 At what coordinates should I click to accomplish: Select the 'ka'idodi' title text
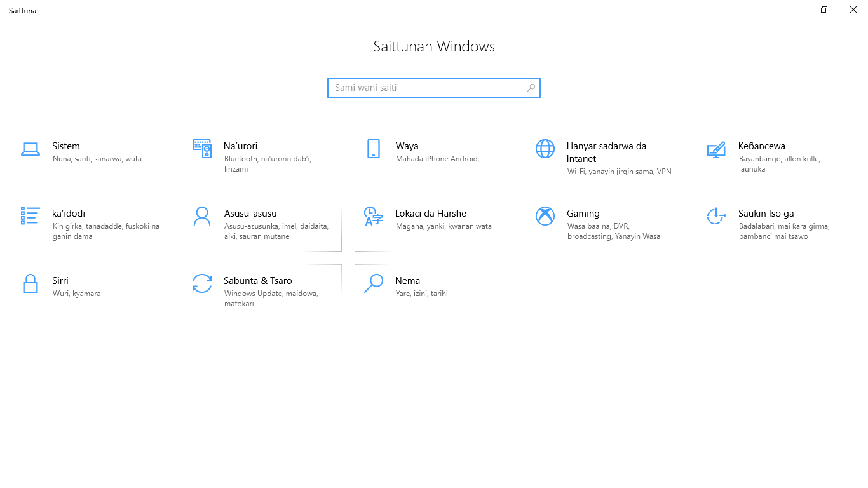(x=69, y=213)
